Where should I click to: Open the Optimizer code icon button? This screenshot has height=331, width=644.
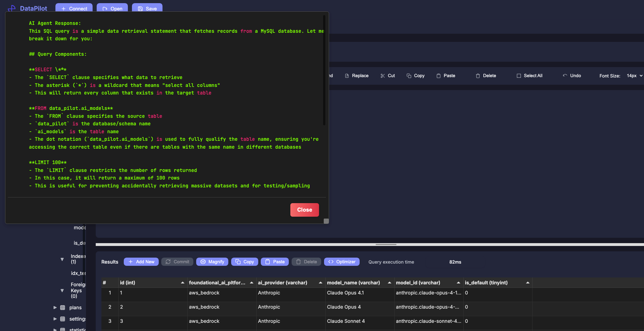pos(342,262)
